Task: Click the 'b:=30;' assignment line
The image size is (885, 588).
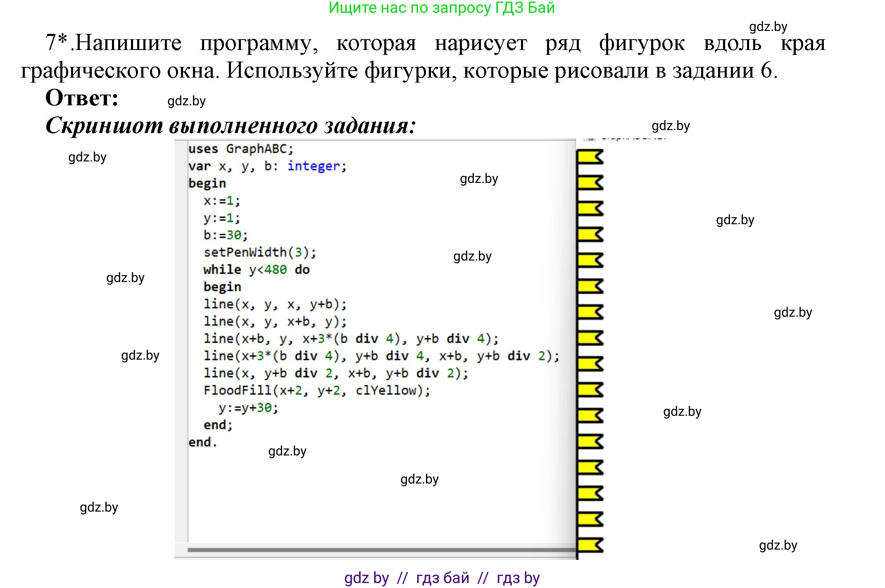Action: (225, 235)
